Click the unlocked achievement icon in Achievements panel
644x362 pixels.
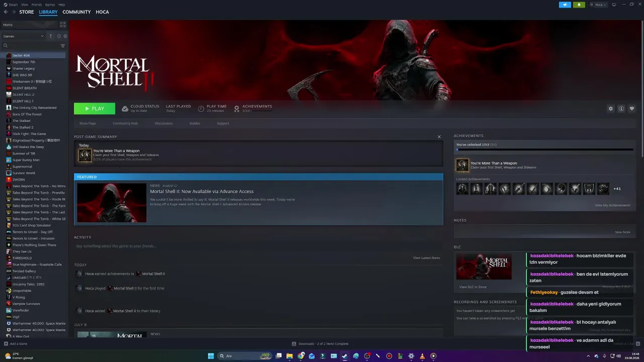462,165
